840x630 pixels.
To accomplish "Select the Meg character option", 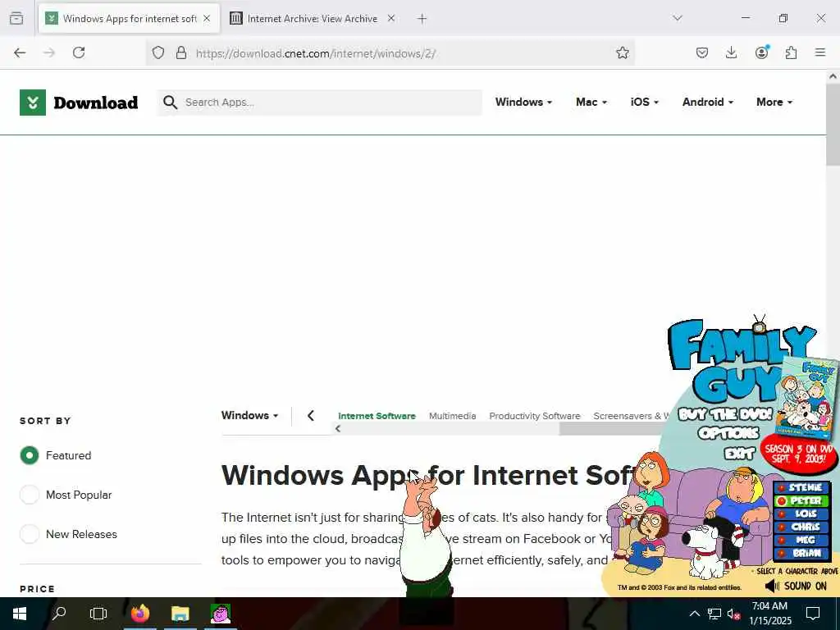I will pyautogui.click(x=801, y=540).
